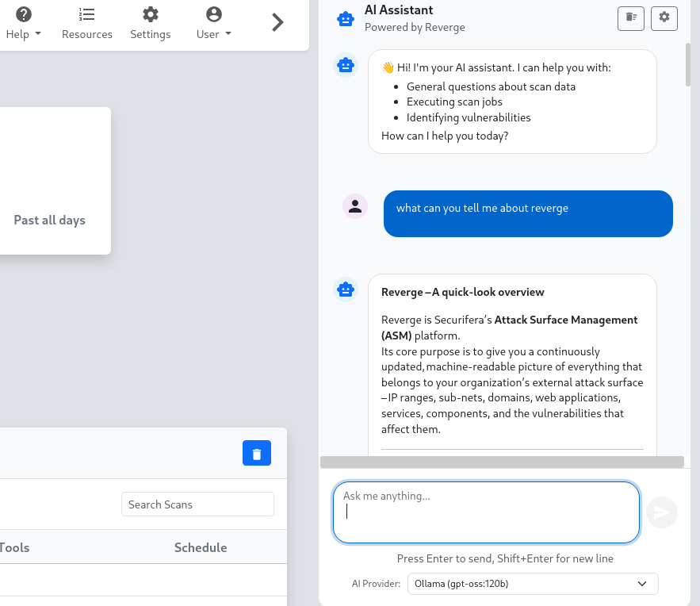Click the user avatar next to chat message
The height and width of the screenshot is (606, 700).
click(355, 205)
